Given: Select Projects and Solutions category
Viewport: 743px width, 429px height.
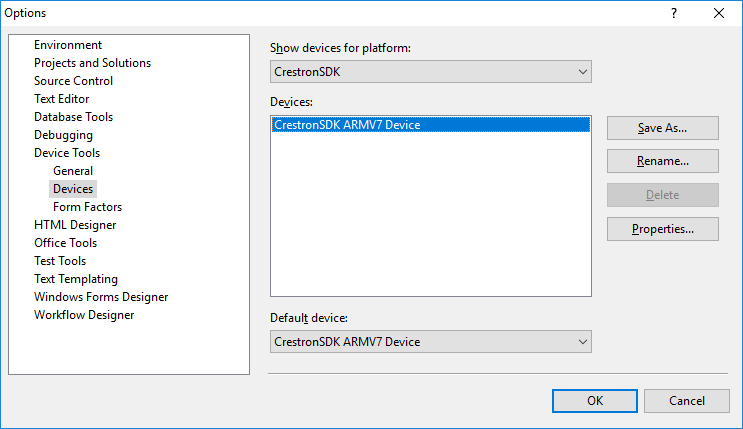Looking at the screenshot, I should pos(92,63).
